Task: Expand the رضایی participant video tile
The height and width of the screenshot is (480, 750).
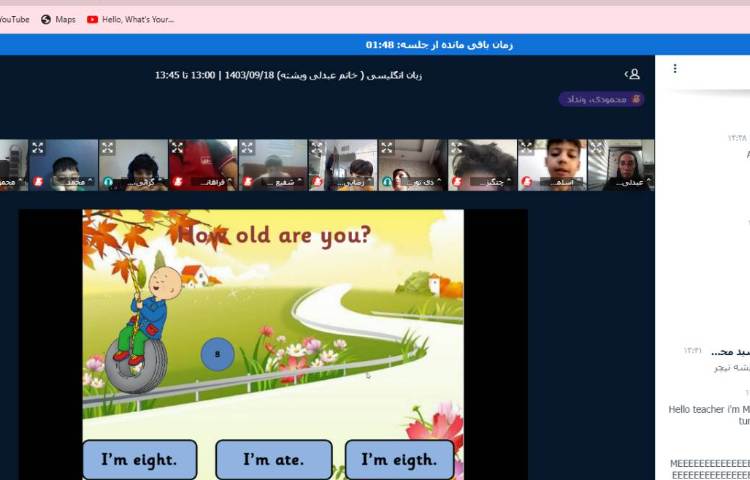Action: (x=317, y=148)
